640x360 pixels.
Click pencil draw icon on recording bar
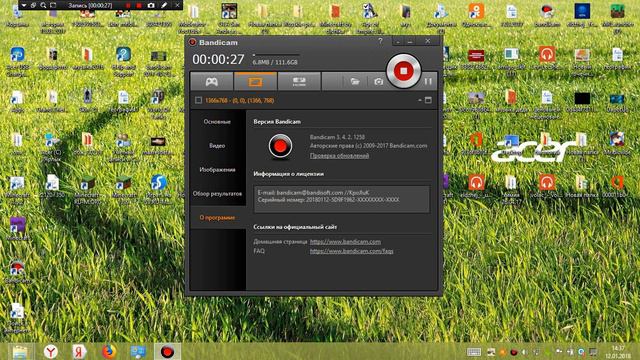point(164,5)
